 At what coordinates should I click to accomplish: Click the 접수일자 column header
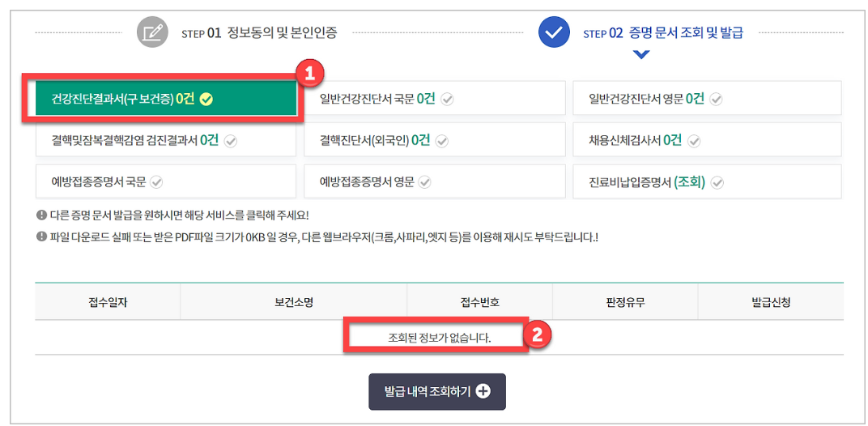coord(108,302)
